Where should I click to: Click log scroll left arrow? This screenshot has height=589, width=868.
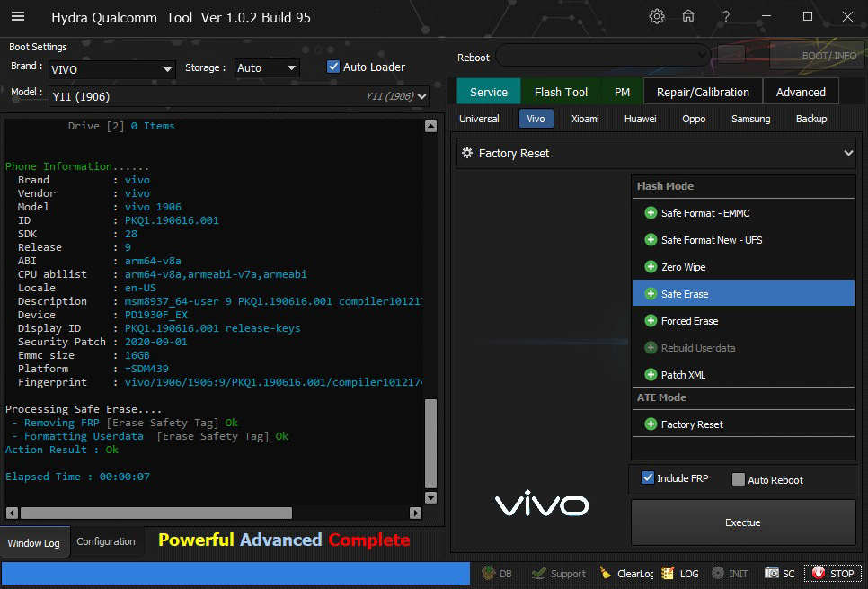point(13,513)
